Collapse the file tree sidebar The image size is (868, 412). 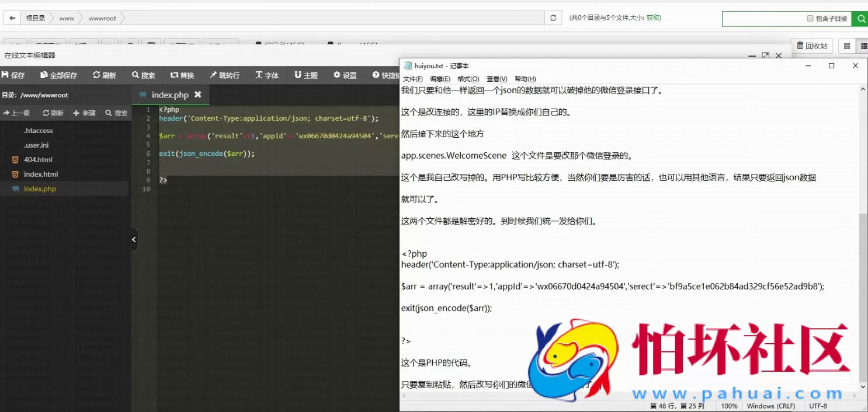click(134, 239)
